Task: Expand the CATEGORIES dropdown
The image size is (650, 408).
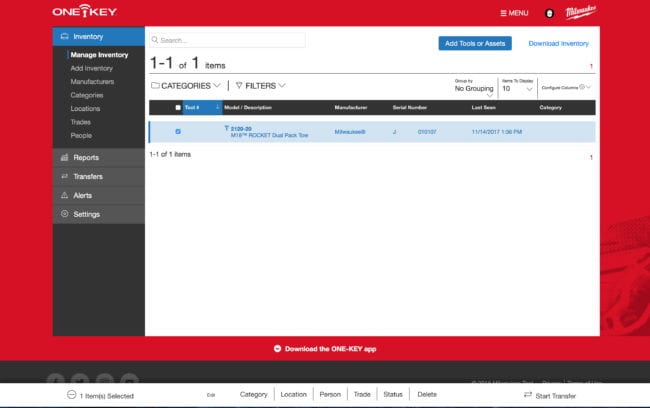Action: 186,86
